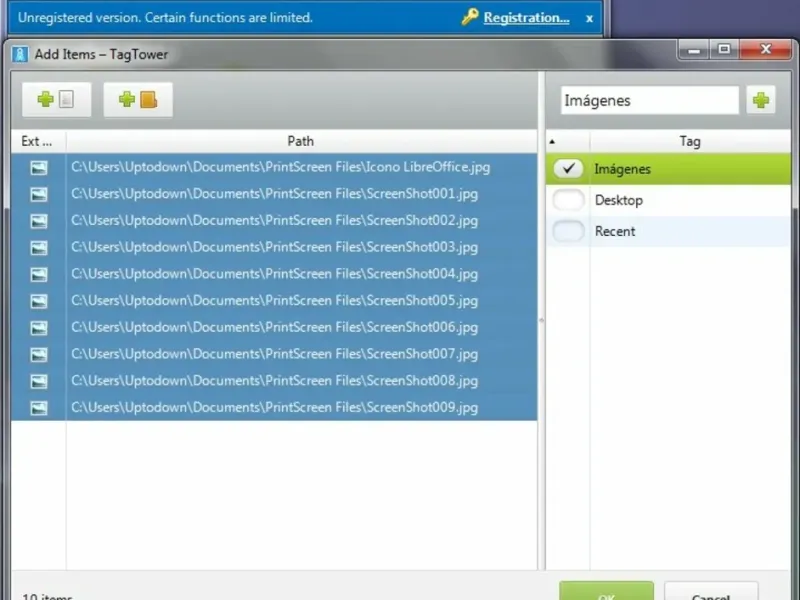800x600 pixels.
Task: Select the ScreenShot008.jpg path
Action: pyautogui.click(x=274, y=381)
